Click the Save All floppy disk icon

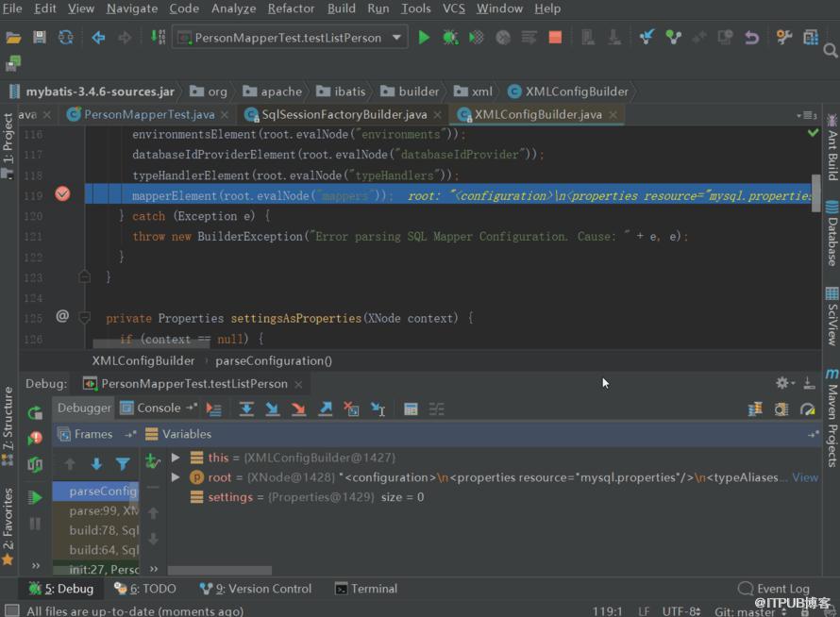pyautogui.click(x=39, y=38)
